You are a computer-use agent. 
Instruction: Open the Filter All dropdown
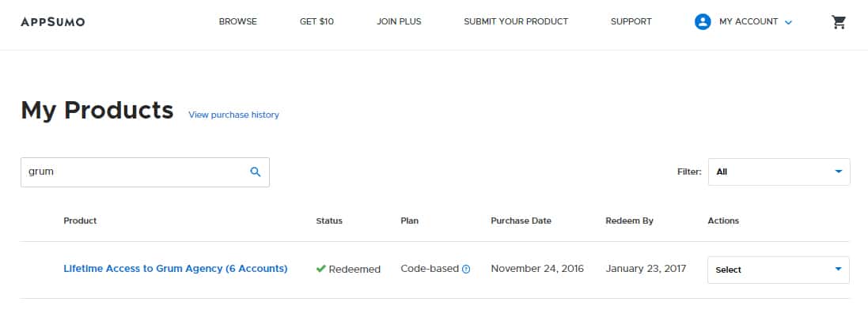tap(779, 172)
